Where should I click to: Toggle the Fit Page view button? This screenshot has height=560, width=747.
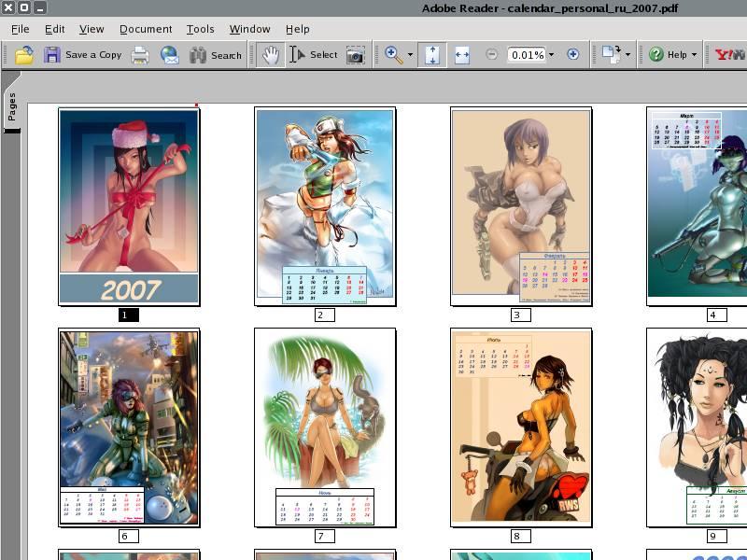click(x=432, y=55)
